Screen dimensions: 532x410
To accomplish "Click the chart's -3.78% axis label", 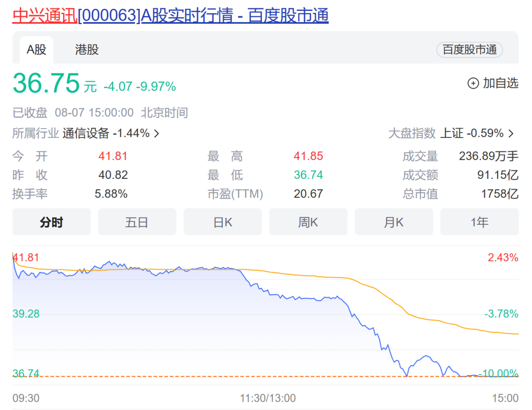I will click(x=501, y=313).
